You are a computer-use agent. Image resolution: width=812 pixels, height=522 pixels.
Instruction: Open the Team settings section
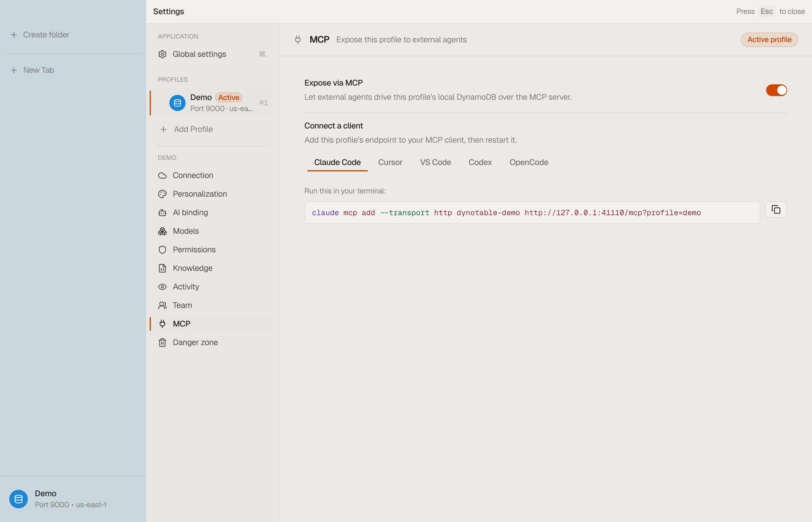pyautogui.click(x=212, y=305)
